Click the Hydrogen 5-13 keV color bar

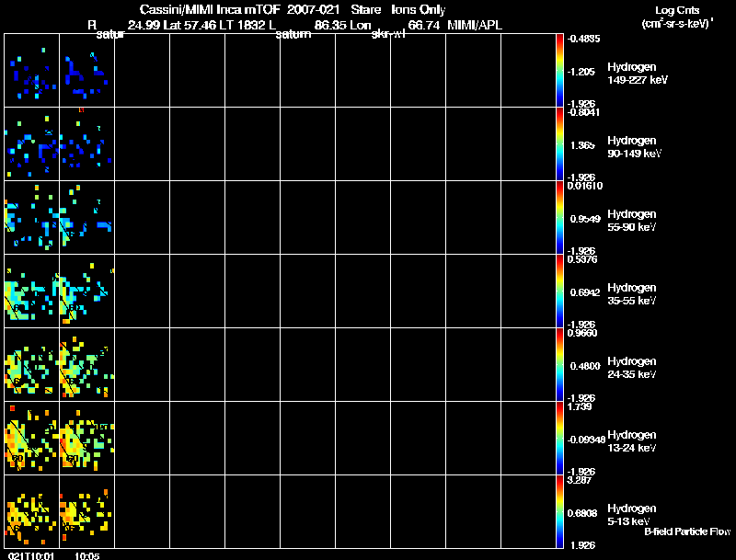pyautogui.click(x=559, y=511)
